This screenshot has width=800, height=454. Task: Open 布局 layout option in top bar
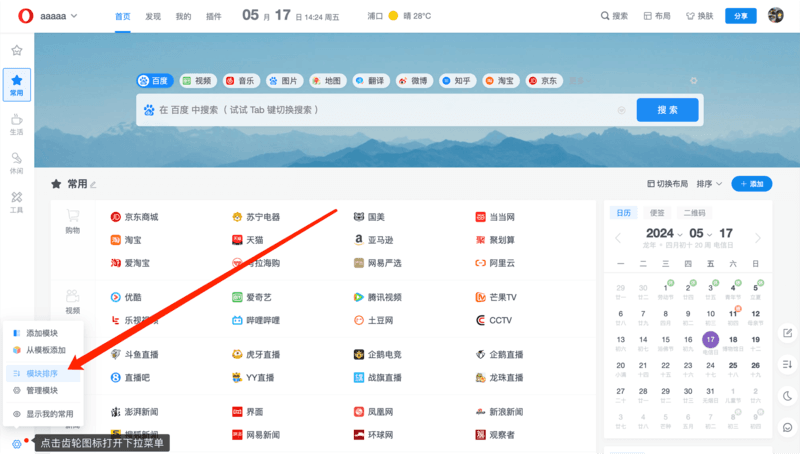click(x=657, y=16)
